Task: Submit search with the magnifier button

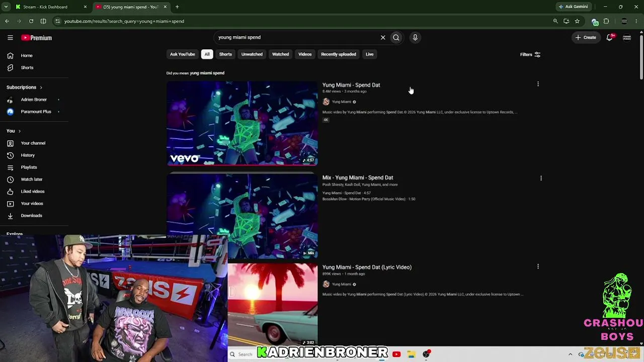Action: point(396,37)
